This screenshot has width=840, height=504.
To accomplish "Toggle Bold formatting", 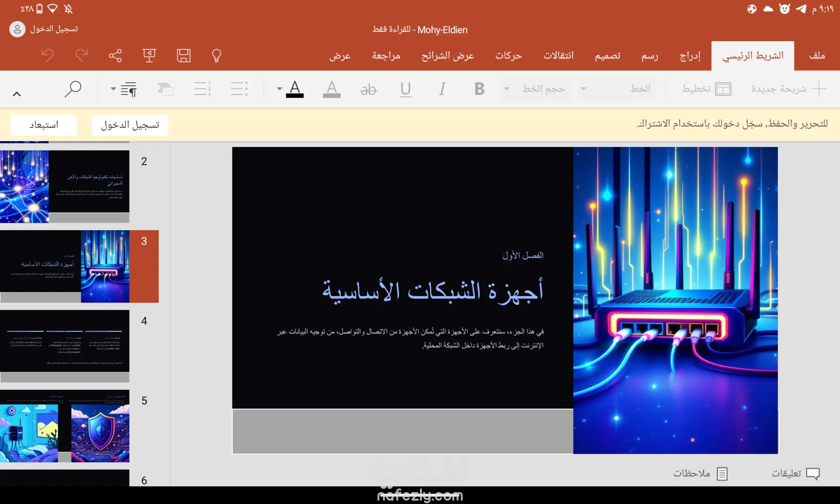I will [x=479, y=89].
